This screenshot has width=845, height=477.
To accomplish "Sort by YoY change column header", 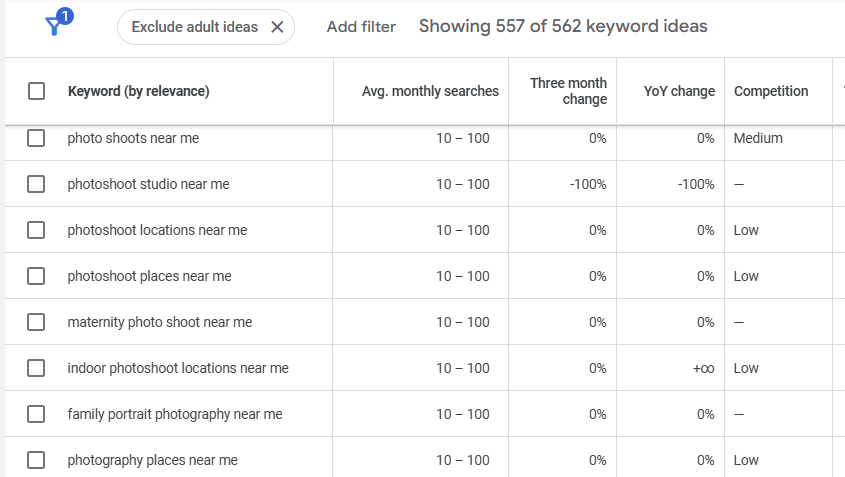I will 679,91.
